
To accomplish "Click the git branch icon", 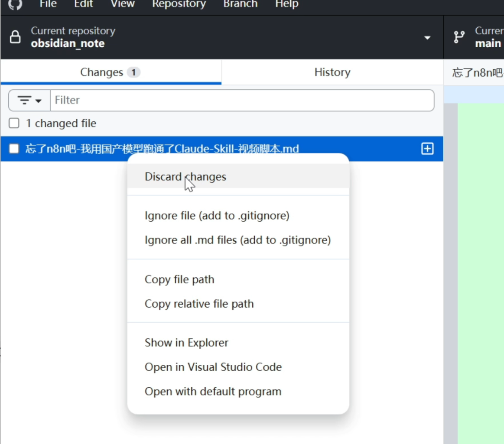I will (459, 37).
